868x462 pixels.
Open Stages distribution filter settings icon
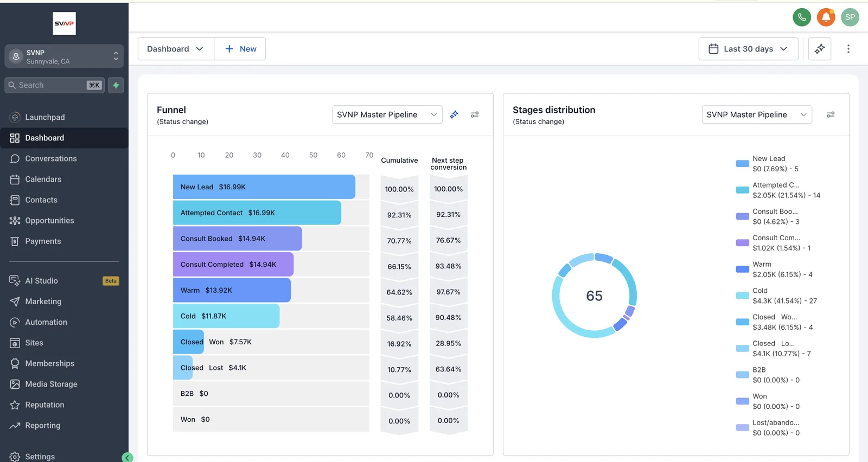(x=831, y=114)
